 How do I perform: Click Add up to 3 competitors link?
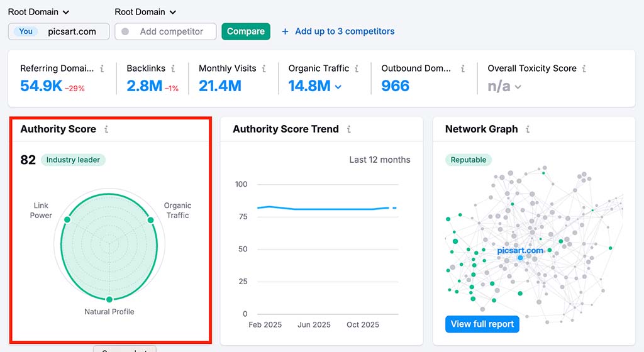pyautogui.click(x=345, y=31)
